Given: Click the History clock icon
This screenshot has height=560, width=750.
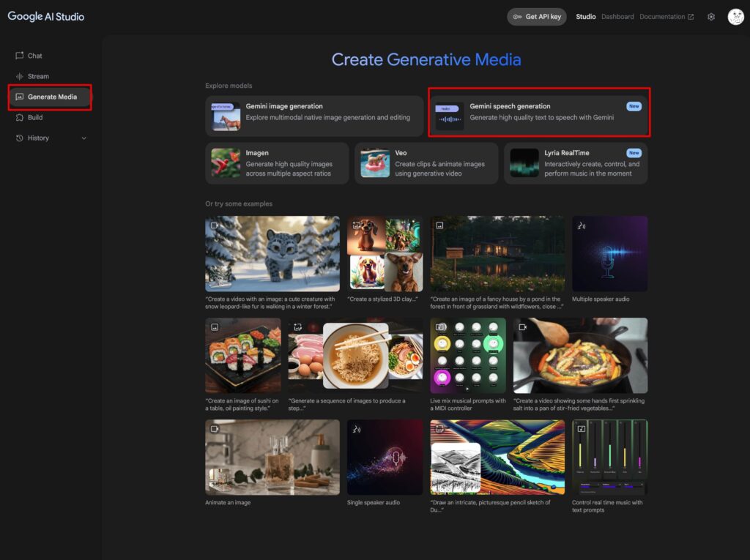Looking at the screenshot, I should (20, 138).
